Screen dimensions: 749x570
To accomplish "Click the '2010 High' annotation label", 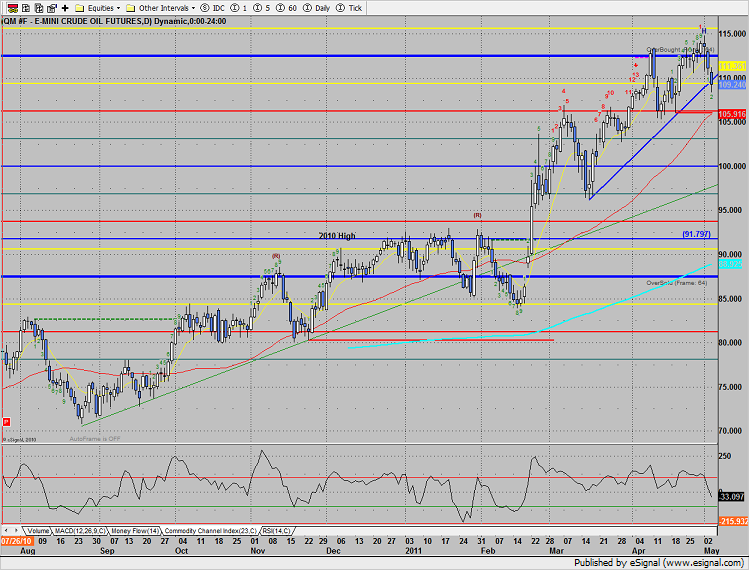I will [x=337, y=236].
